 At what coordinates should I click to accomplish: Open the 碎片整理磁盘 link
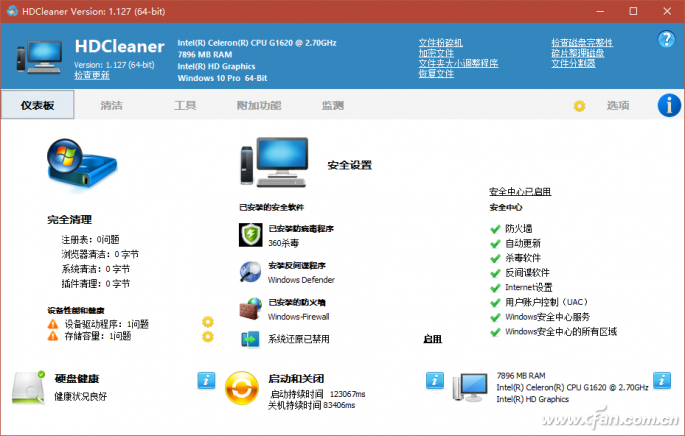578,53
